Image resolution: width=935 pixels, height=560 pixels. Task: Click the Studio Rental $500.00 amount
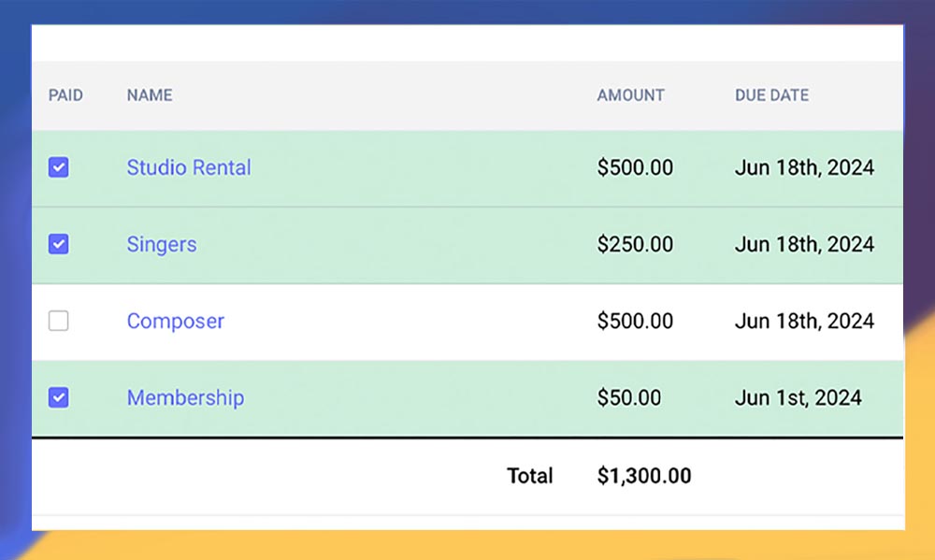point(635,167)
